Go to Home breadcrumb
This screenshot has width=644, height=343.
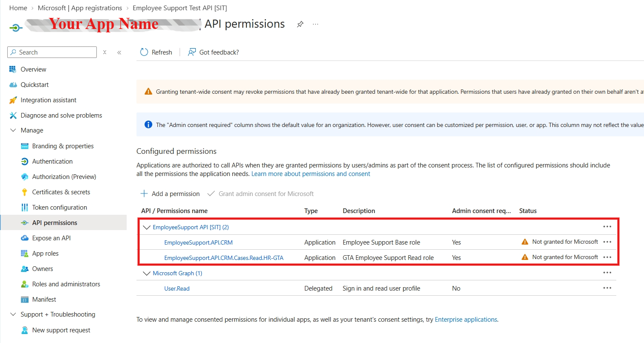[18, 8]
